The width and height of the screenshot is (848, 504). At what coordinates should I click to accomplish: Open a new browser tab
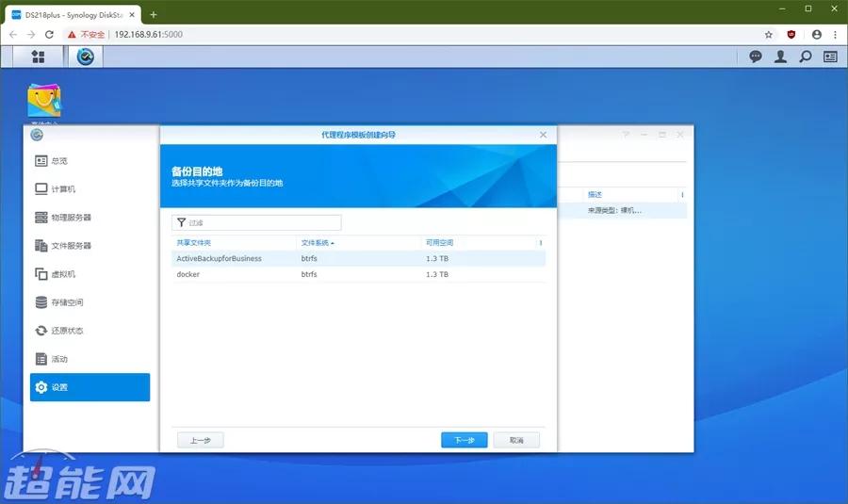pyautogui.click(x=153, y=15)
